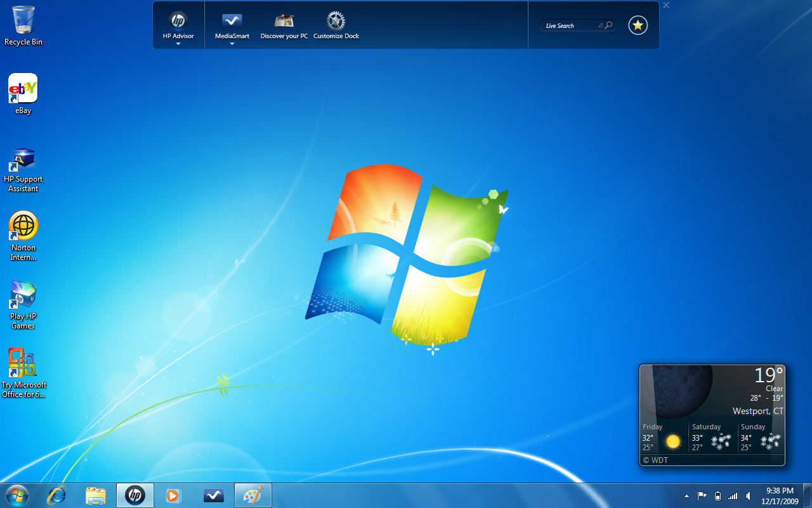The height and width of the screenshot is (508, 812).
Task: Select the Try Microsoft Office shortcut
Action: coord(23,373)
